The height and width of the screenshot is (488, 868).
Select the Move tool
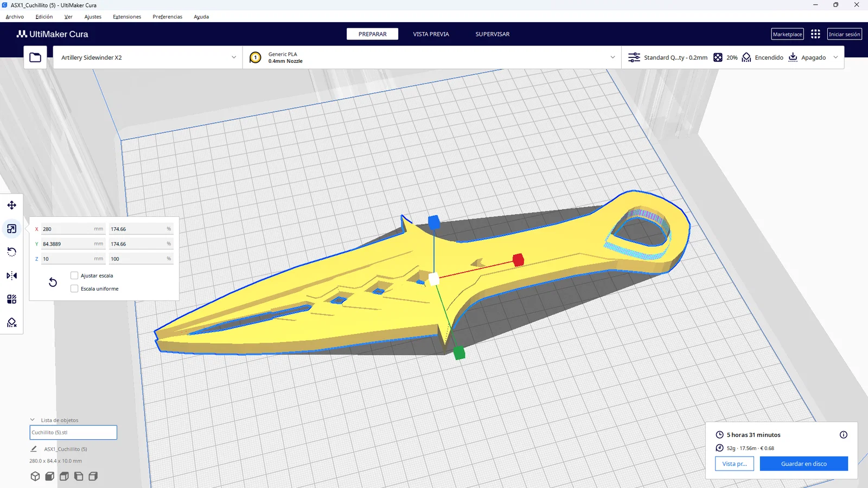coord(11,205)
